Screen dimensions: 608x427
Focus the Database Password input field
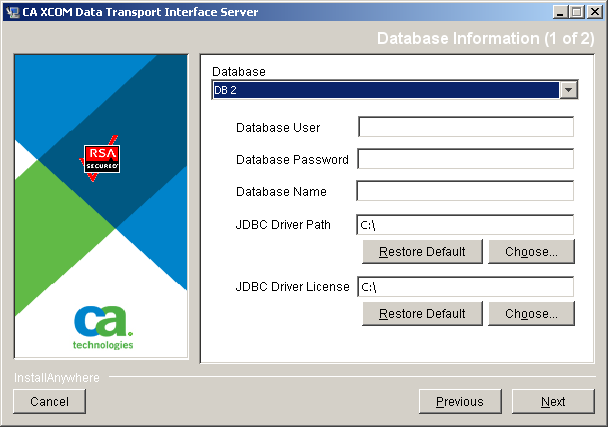[465, 159]
